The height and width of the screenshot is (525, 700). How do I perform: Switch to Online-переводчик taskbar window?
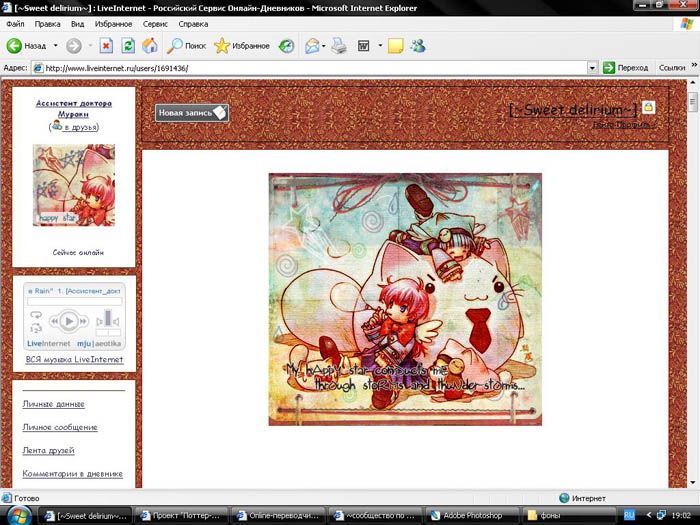click(278, 516)
